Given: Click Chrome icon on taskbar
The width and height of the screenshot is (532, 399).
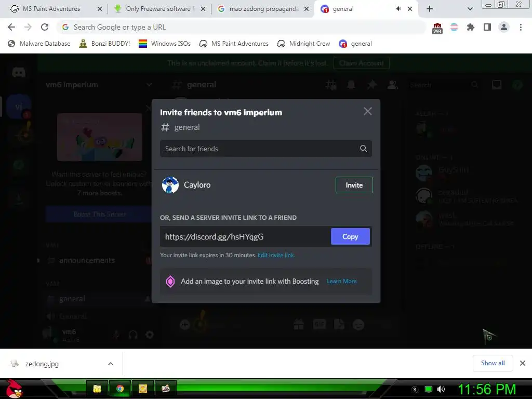Looking at the screenshot, I should click(x=120, y=389).
